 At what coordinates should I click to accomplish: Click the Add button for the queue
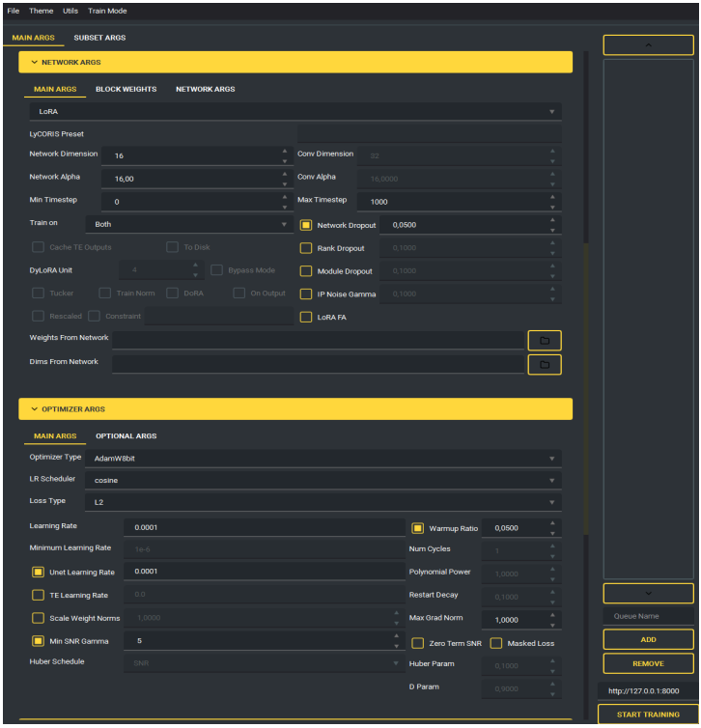coord(648,639)
